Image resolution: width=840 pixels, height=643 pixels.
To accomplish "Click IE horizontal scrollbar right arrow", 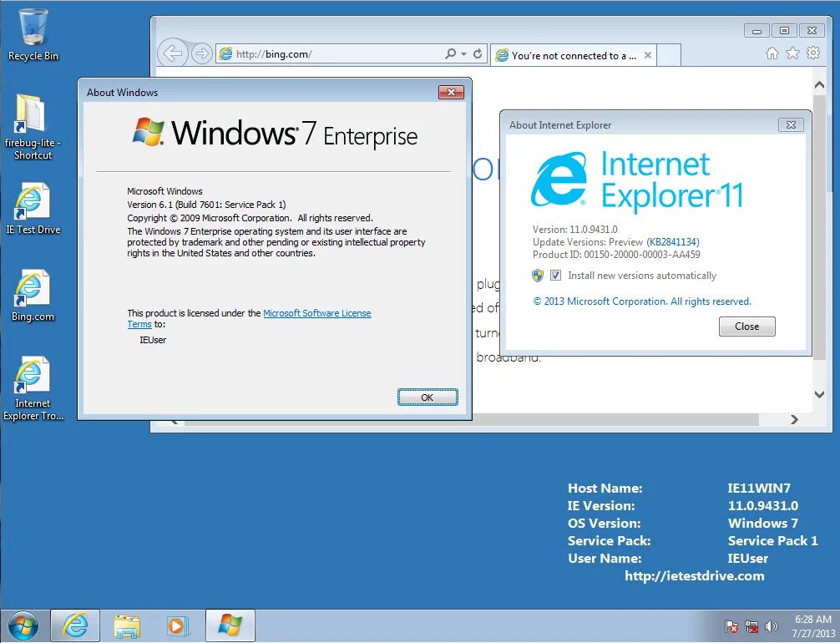I will 794,419.
